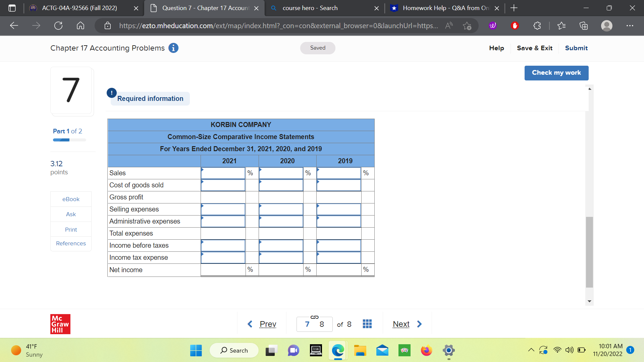644x362 pixels.
Task: Expand hidden icons chevron in system tray
Action: point(531,350)
